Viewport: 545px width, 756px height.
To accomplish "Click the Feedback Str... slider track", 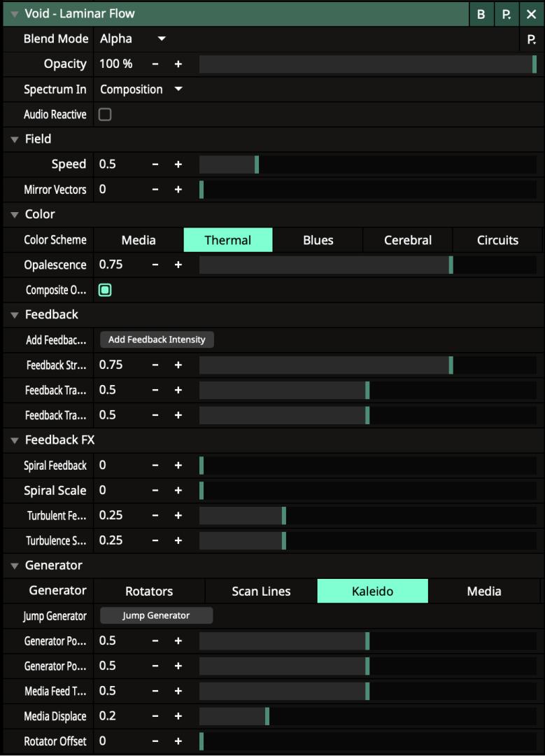I will (x=368, y=365).
